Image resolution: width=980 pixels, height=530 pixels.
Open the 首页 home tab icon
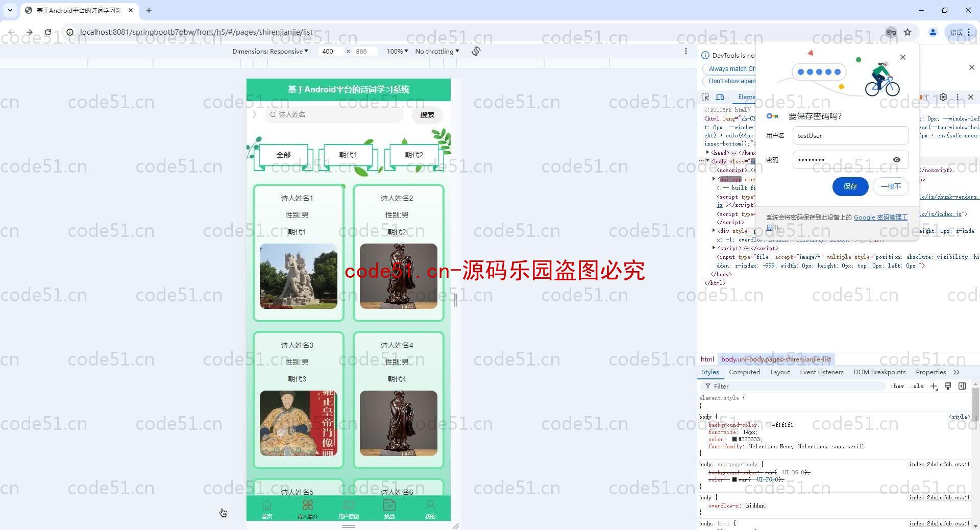tap(267, 505)
